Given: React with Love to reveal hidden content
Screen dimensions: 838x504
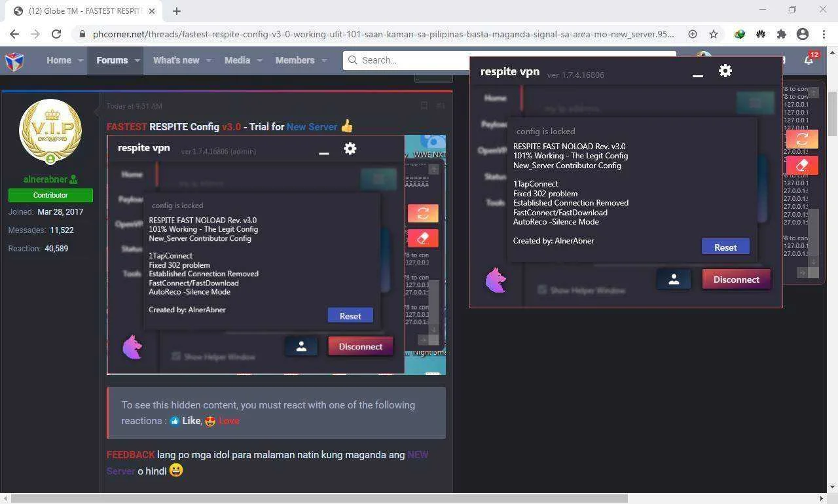Looking at the screenshot, I should [223, 421].
